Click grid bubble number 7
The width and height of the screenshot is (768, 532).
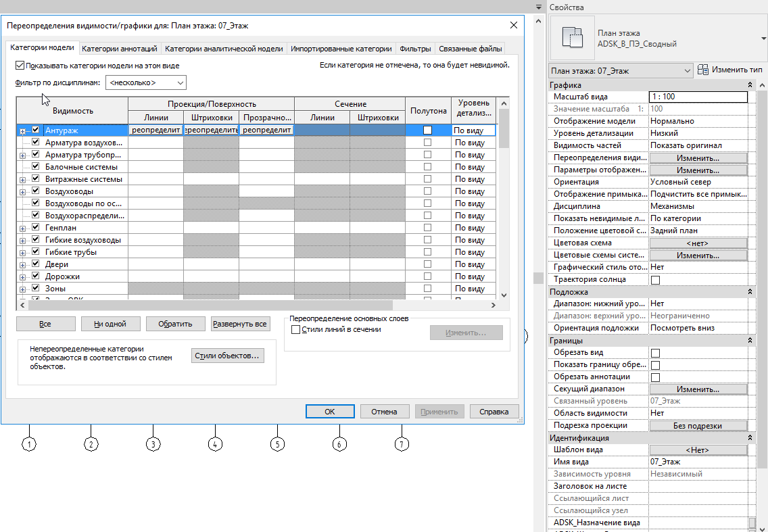click(x=402, y=444)
